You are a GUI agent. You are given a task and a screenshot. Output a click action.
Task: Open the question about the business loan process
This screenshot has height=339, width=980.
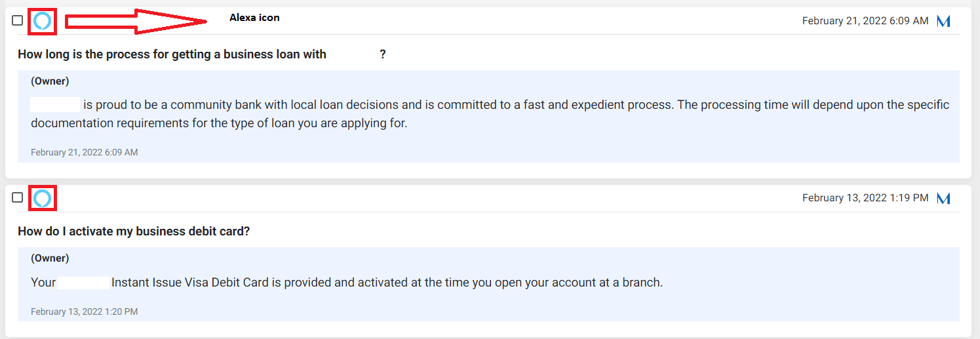tap(202, 54)
